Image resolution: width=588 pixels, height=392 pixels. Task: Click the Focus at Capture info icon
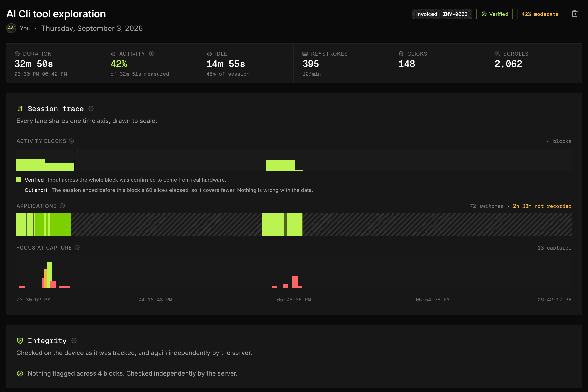[x=77, y=247]
